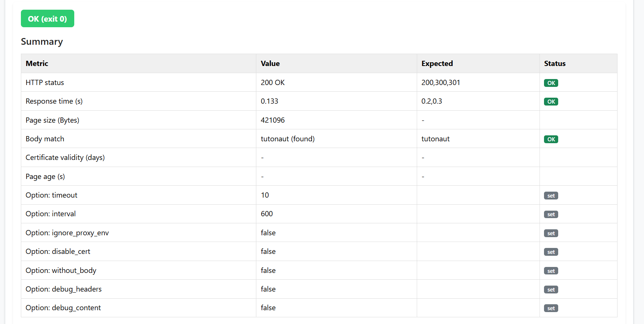Click the OK badge for Body match
644x324 pixels.
[x=551, y=139]
